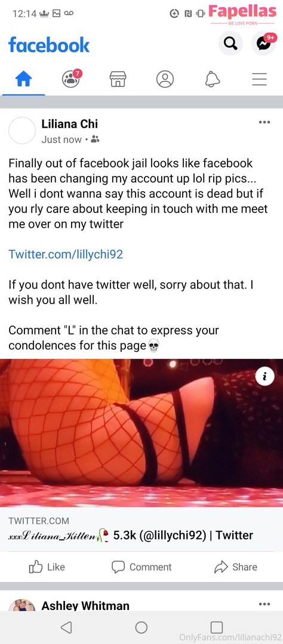Tap Android recent apps square button
Image resolution: width=283 pixels, height=644 pixels.
216,627
